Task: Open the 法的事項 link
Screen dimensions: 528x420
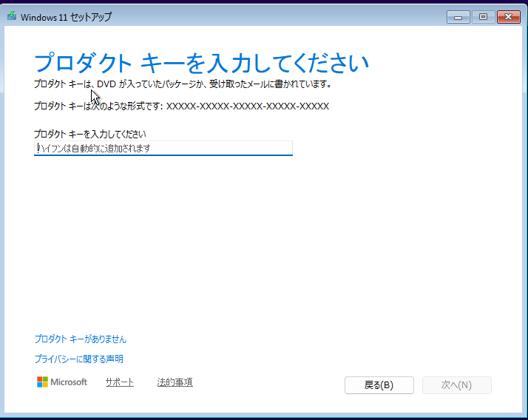Action: (175, 382)
